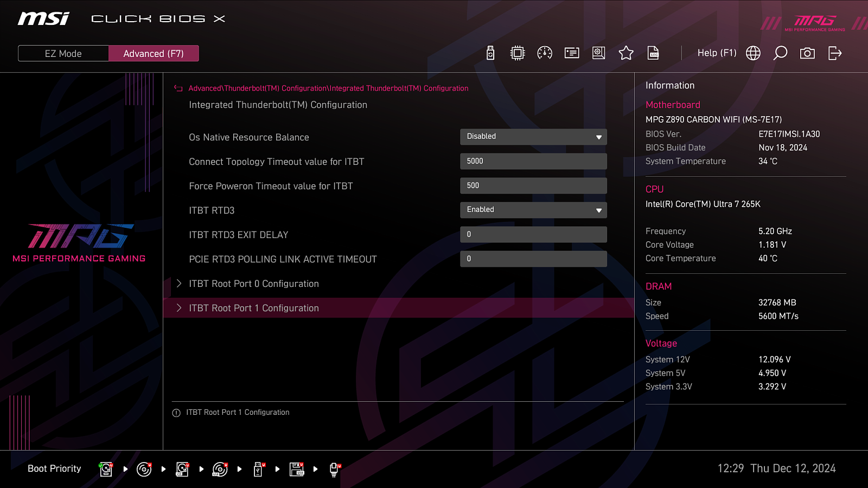This screenshot has height=488, width=868.
Task: Select the optical disc boot device icon
Action: tap(144, 469)
